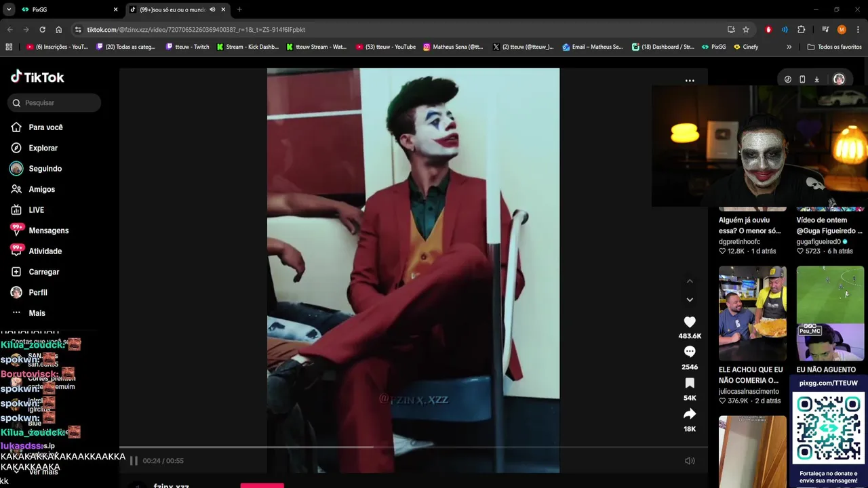
Task: Click the browser back arrow
Action: click(9, 30)
